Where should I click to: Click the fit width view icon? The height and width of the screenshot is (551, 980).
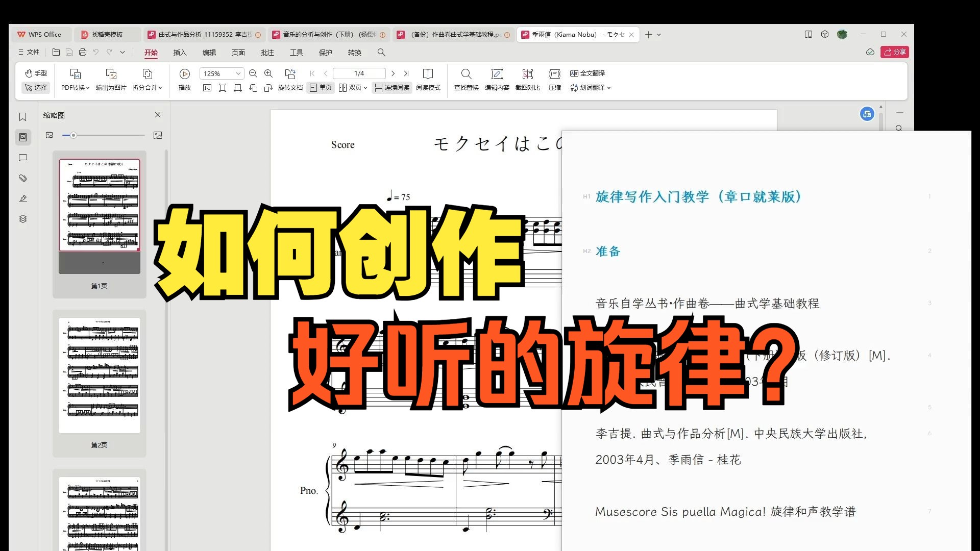pyautogui.click(x=238, y=88)
